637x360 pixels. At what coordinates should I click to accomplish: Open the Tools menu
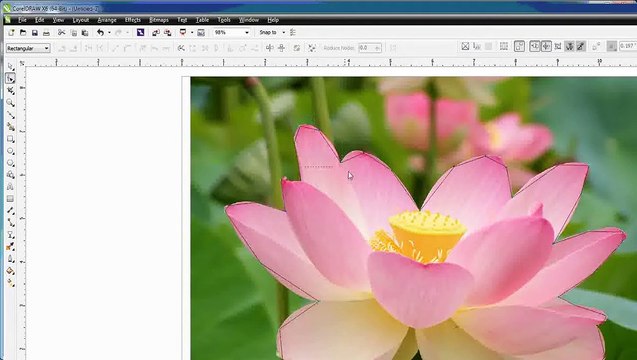(224, 20)
